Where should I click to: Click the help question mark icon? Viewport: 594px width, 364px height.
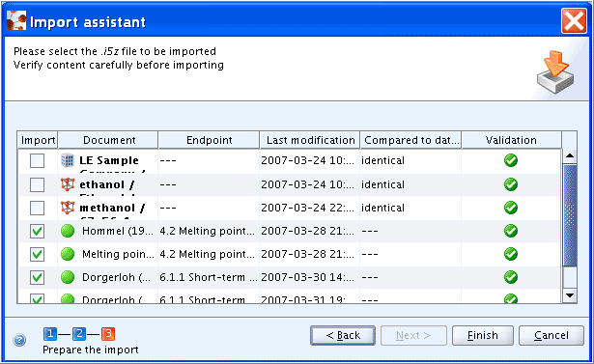pyautogui.click(x=19, y=340)
